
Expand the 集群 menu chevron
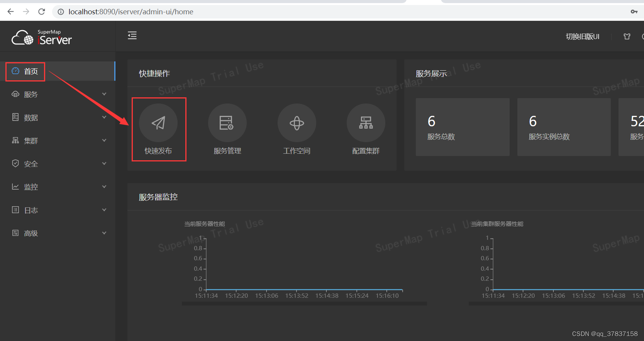pyautogui.click(x=104, y=140)
